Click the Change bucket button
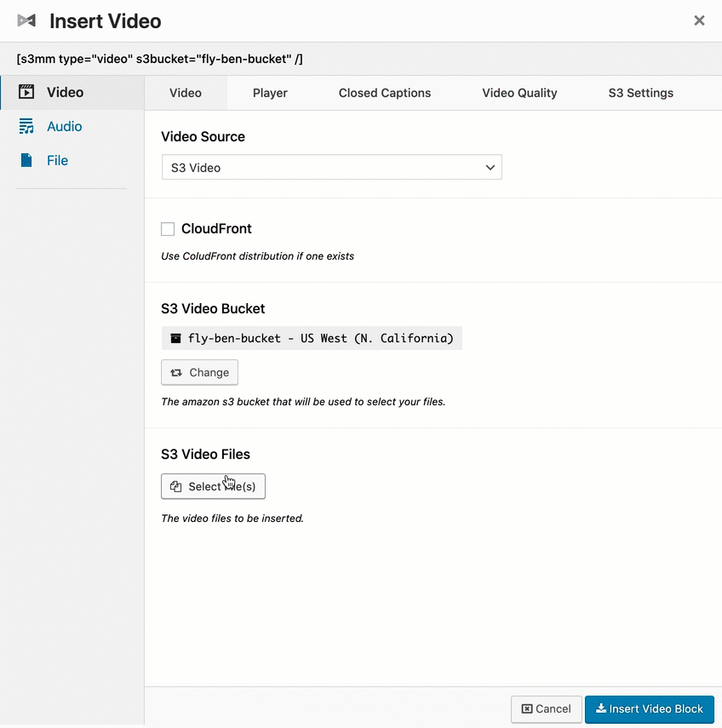 point(199,372)
